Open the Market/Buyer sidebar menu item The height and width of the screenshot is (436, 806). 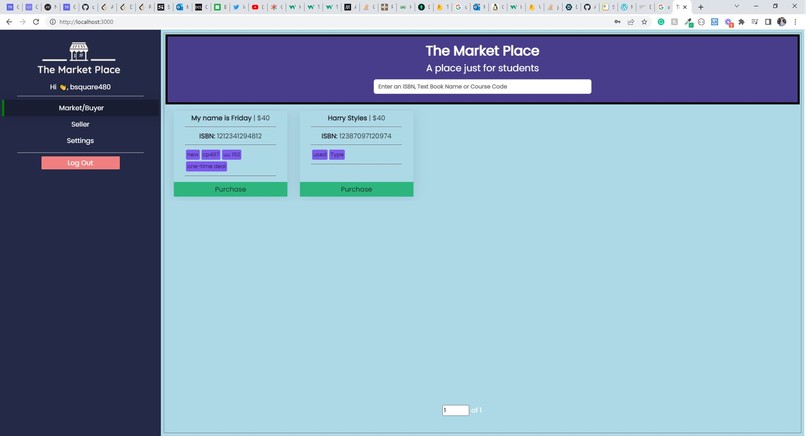click(81, 108)
